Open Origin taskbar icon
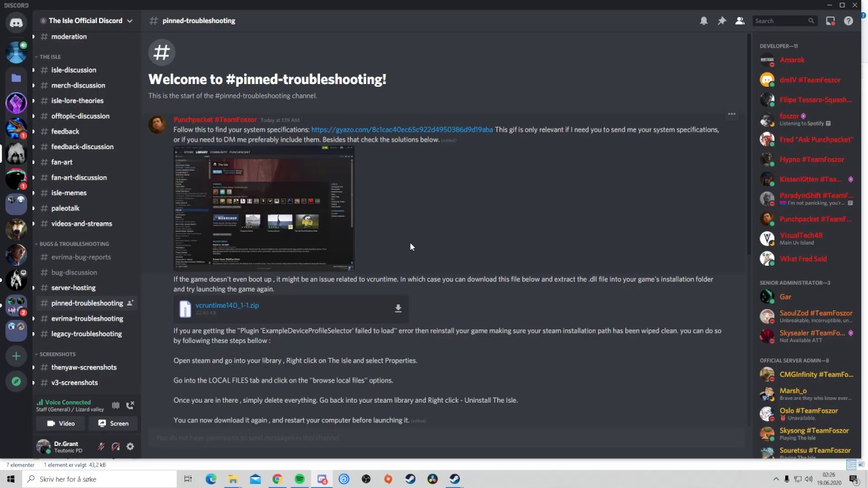868x488 pixels. [x=388, y=479]
